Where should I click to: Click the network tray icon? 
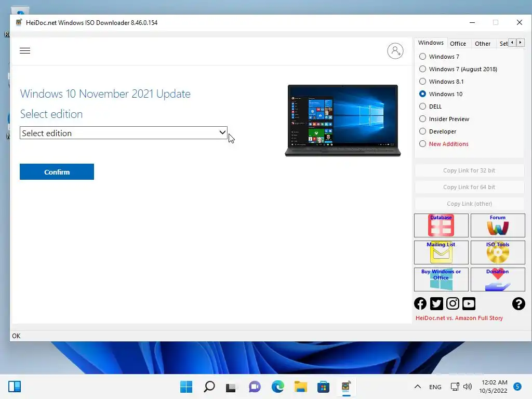click(x=455, y=387)
